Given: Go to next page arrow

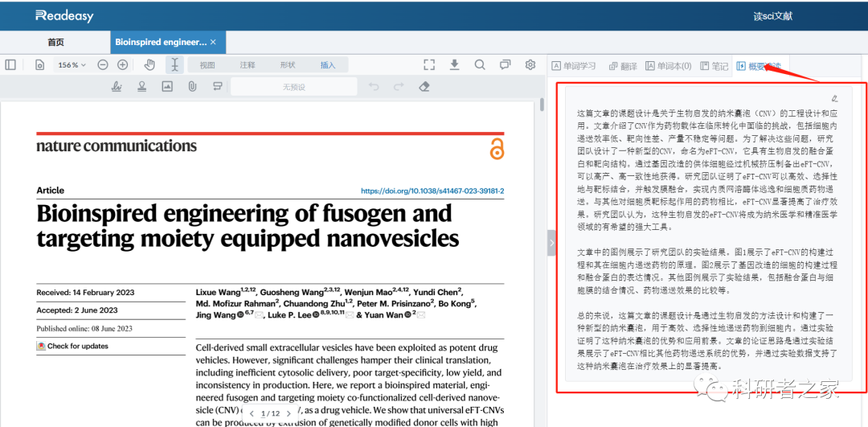Looking at the screenshot, I should coord(289,413).
